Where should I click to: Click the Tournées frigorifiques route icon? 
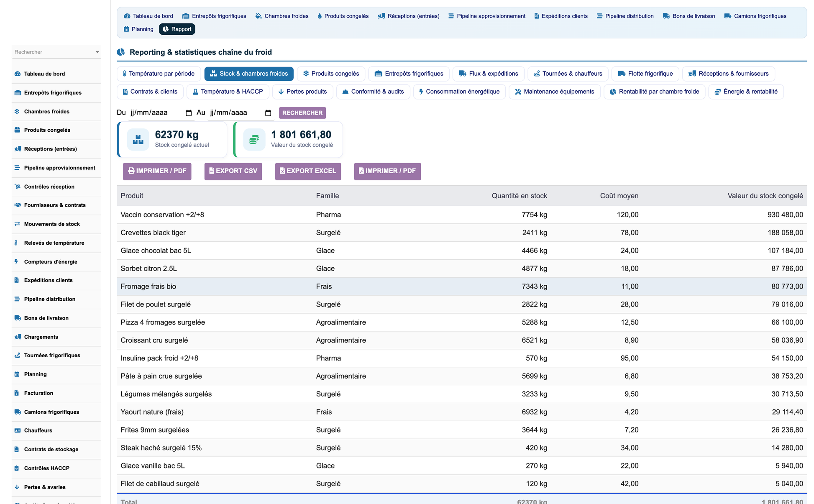click(17, 356)
